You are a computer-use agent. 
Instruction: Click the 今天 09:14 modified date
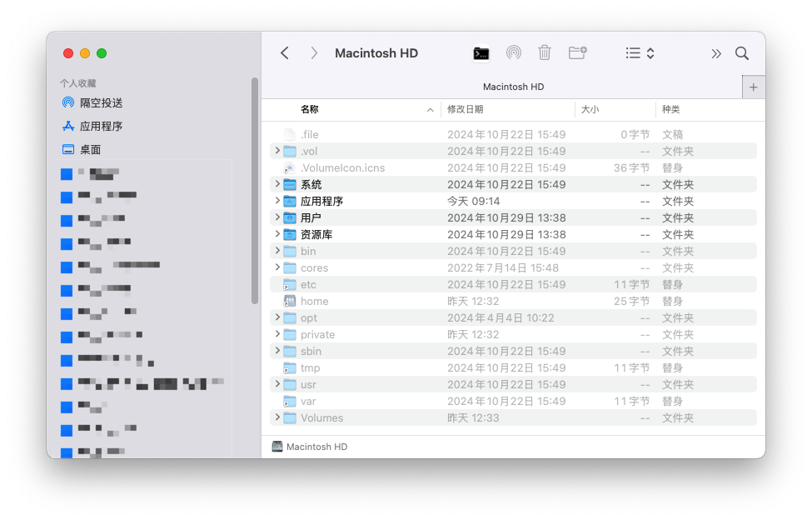click(x=473, y=201)
